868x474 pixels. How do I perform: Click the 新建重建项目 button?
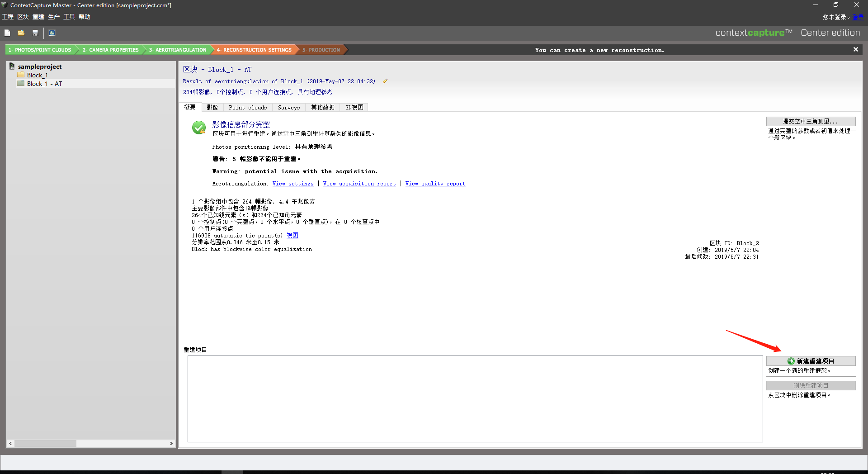811,361
